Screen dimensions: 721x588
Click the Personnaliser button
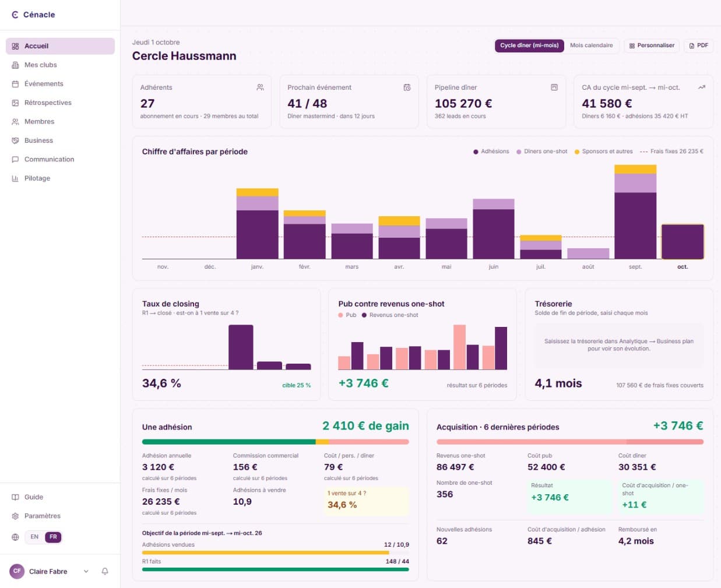pyautogui.click(x=652, y=45)
